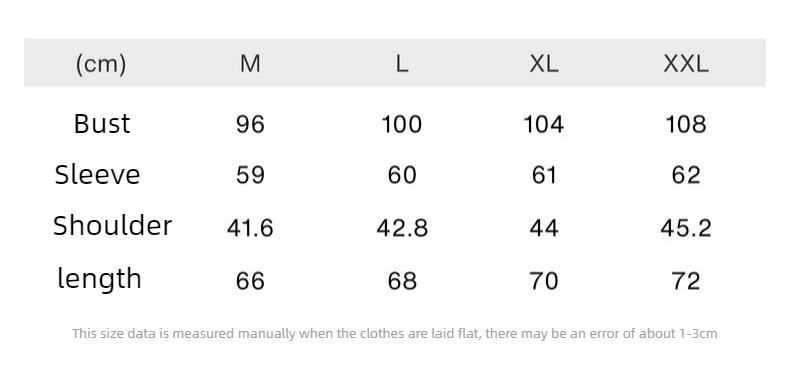The width and height of the screenshot is (790, 383).
Task: Click the length row label
Action: pyautogui.click(x=99, y=279)
